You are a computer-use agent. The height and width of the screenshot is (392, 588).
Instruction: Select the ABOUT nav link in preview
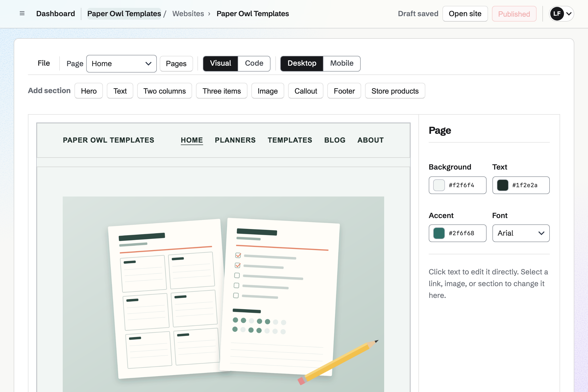(x=370, y=140)
